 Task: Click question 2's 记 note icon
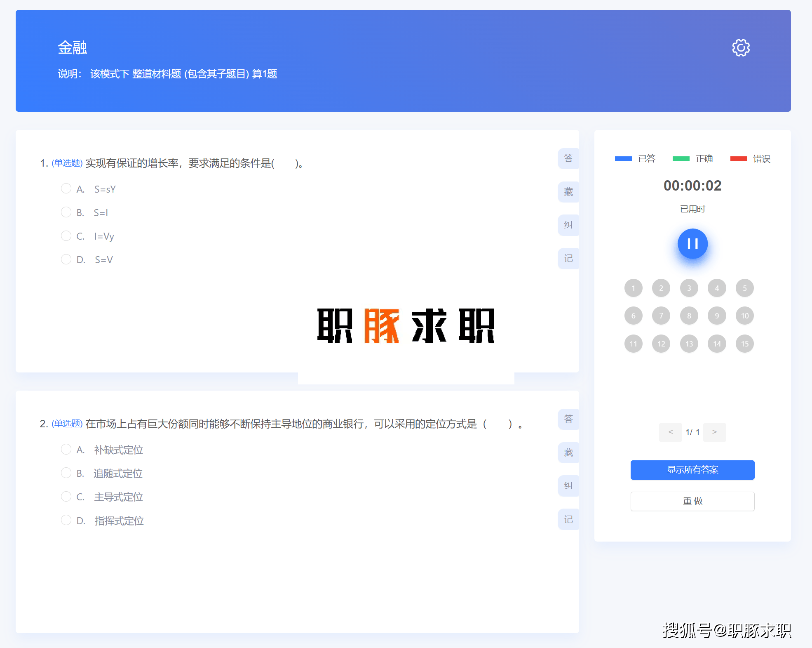point(568,520)
